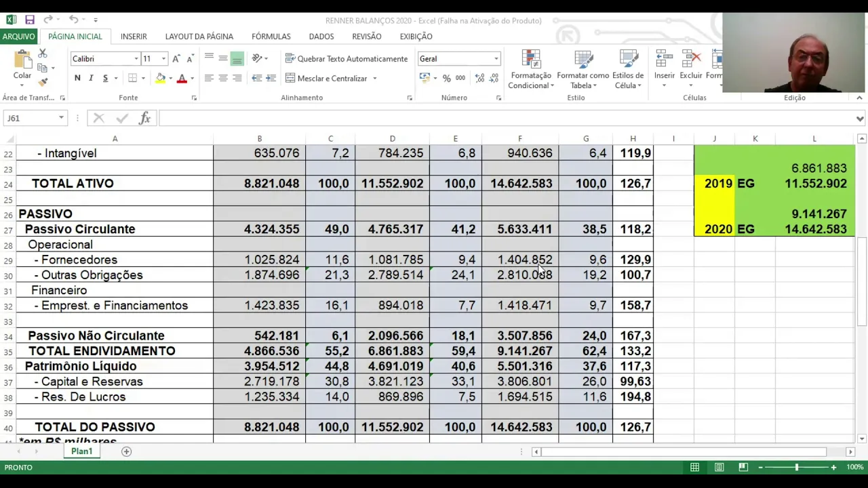Click the Cut scissors icon
The width and height of the screenshot is (868, 488).
(x=43, y=54)
